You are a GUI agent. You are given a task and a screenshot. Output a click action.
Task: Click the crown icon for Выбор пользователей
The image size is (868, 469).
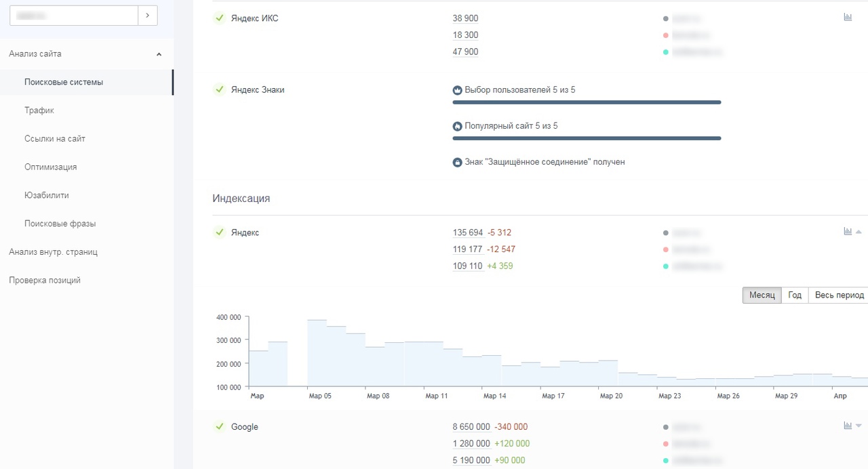click(457, 90)
